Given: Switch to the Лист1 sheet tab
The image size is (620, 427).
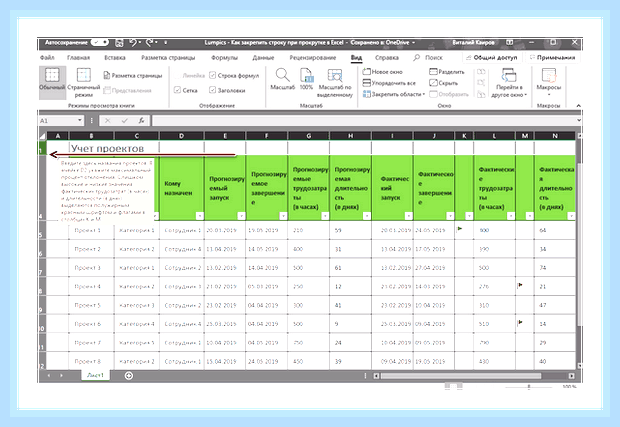Looking at the screenshot, I should click(95, 375).
